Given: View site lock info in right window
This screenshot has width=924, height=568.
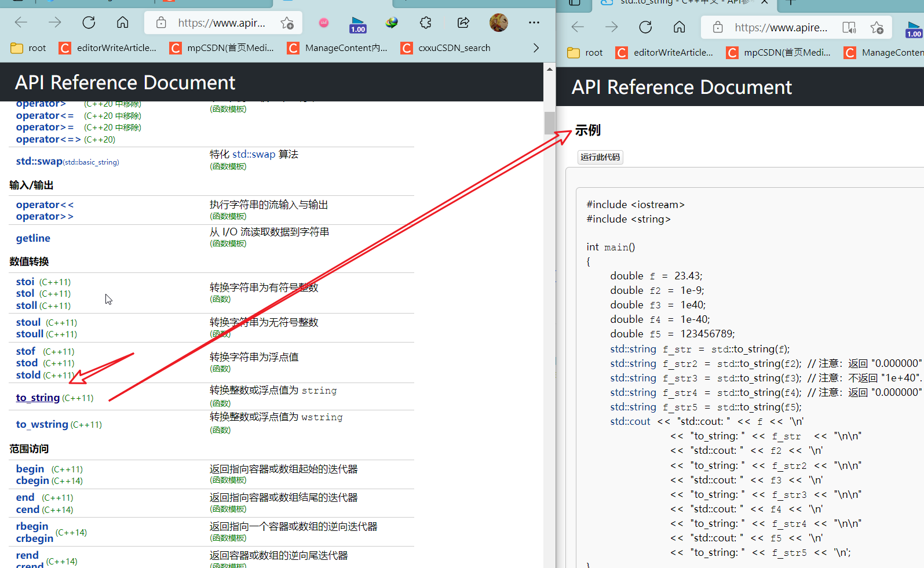Looking at the screenshot, I should click(x=718, y=27).
